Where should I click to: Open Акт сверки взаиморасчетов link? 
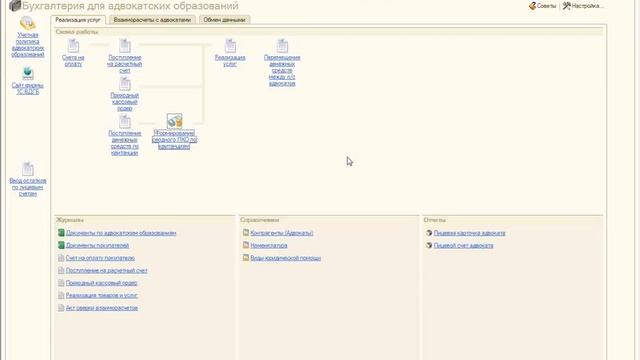(x=102, y=308)
